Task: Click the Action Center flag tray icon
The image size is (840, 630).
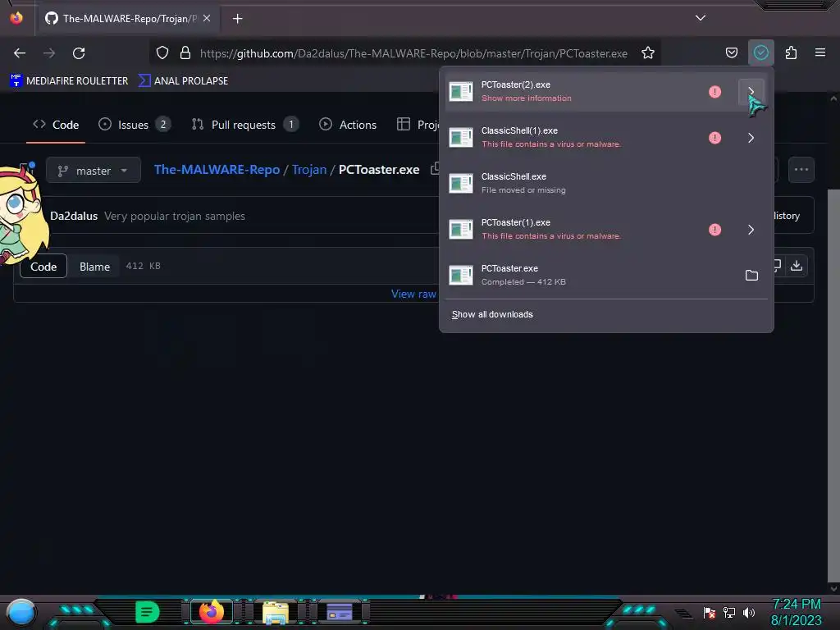Action: 710,613
